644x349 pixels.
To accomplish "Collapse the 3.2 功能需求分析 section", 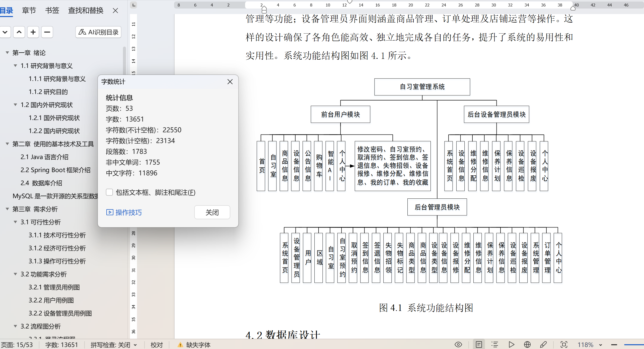I will coord(15,274).
